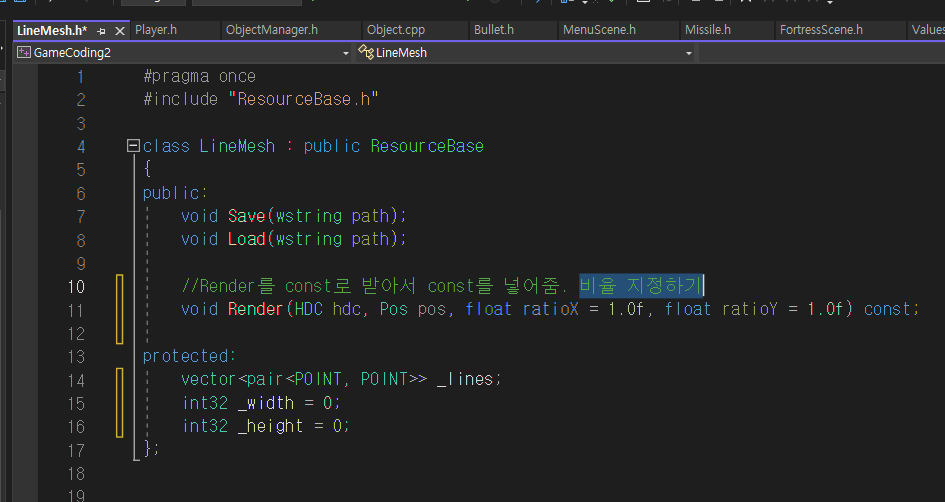
Task: Click the Render function name on line 11
Action: point(256,309)
